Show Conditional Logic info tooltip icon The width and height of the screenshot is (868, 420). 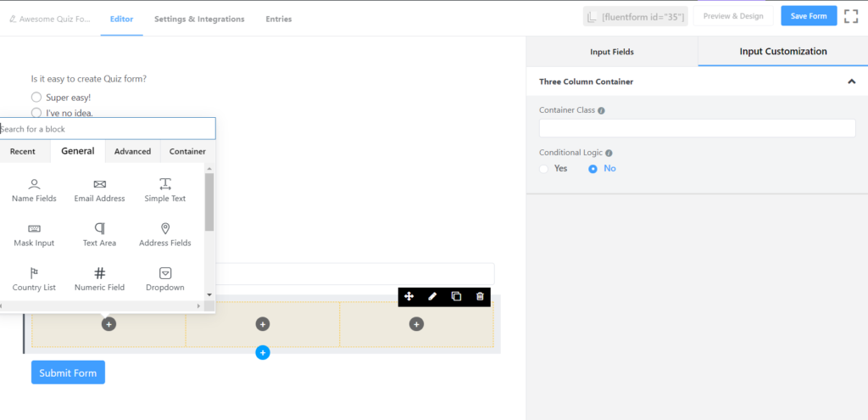[x=609, y=153]
